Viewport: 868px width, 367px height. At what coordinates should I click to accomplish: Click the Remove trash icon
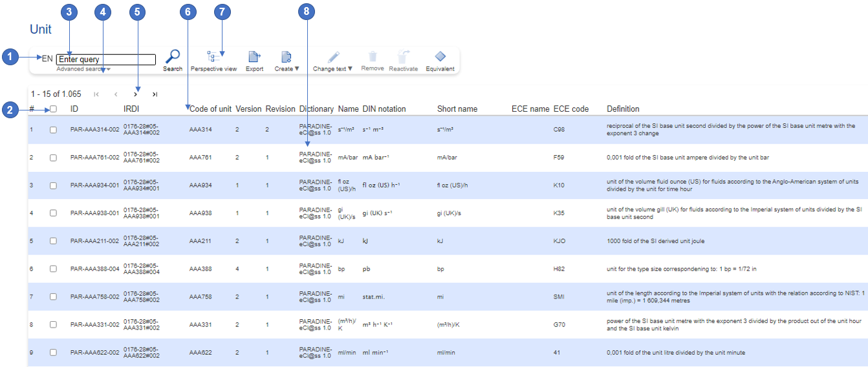(373, 57)
